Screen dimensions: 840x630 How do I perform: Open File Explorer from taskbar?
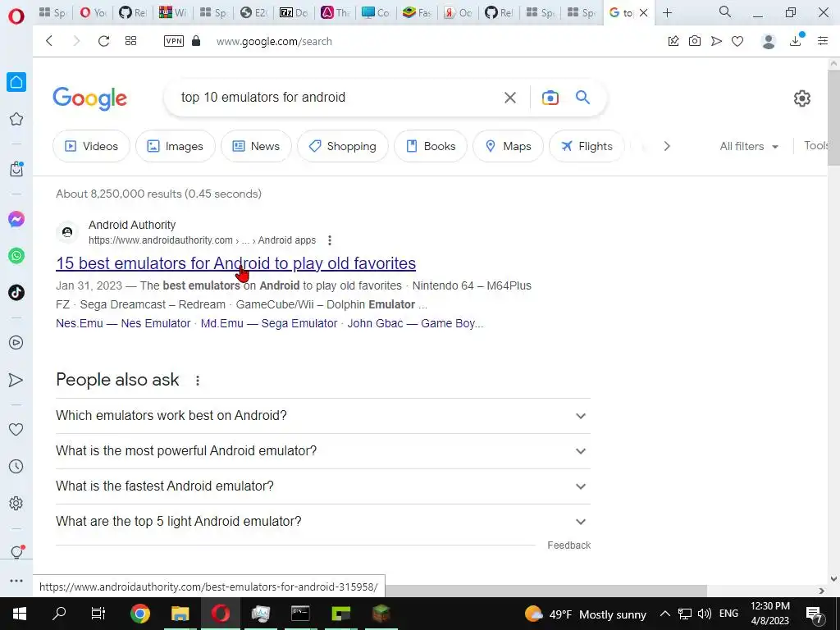coord(180,614)
